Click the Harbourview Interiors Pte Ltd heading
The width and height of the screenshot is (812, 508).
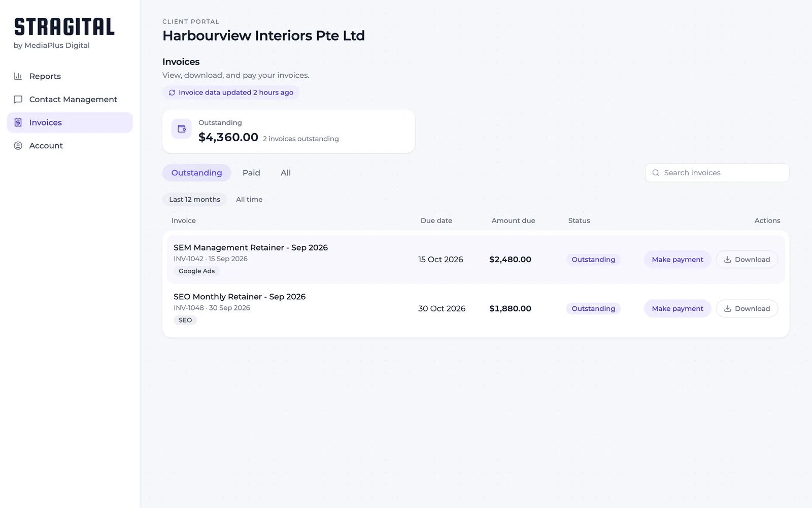(x=263, y=36)
